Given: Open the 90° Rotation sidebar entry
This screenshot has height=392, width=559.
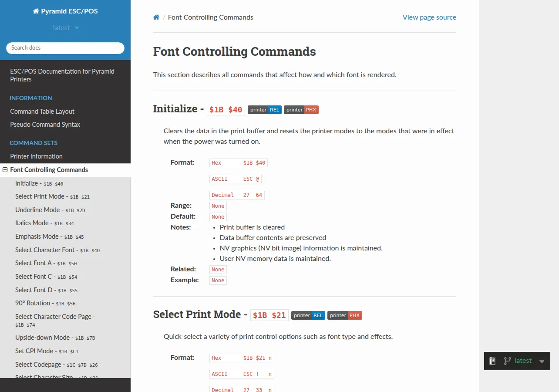Looking at the screenshot, I should pyautogui.click(x=45, y=303).
